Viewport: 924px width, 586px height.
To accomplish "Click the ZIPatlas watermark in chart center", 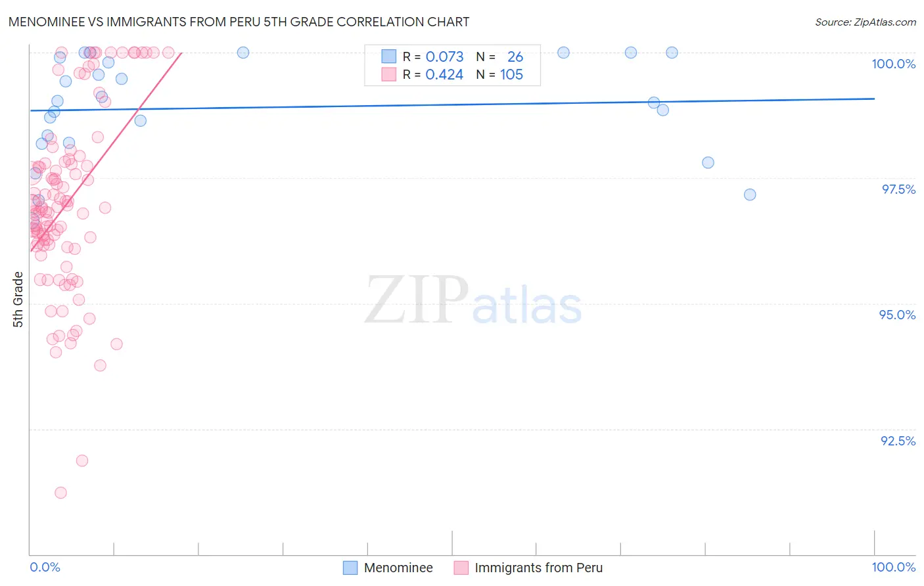I will tap(473, 301).
